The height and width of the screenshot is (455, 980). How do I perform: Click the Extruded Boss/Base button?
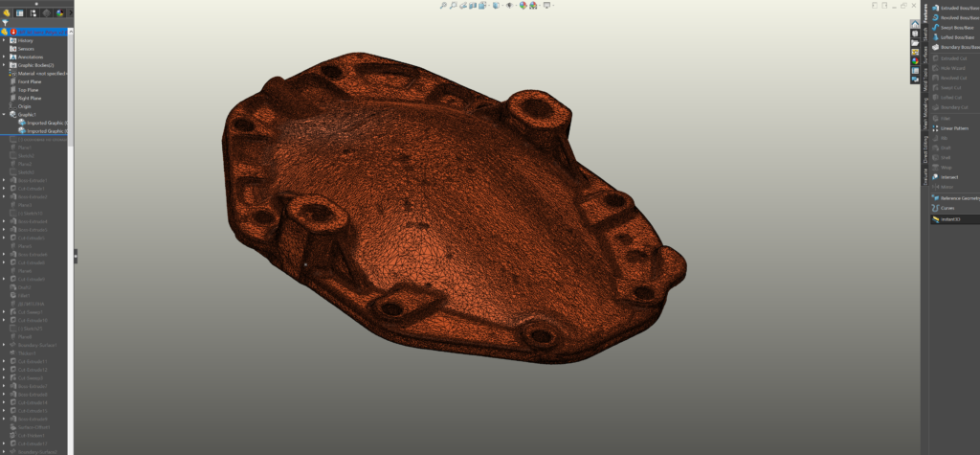pos(955,8)
